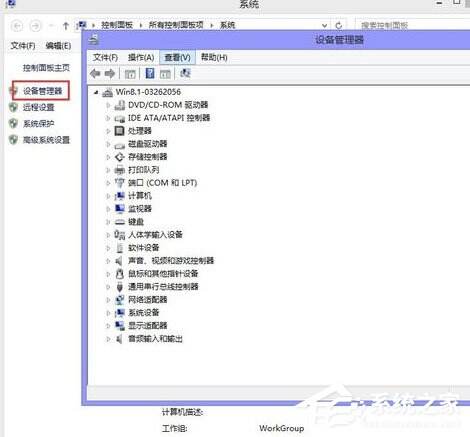Open 文件(F) menu in System window
The image size is (470, 437).
(x=23, y=46)
